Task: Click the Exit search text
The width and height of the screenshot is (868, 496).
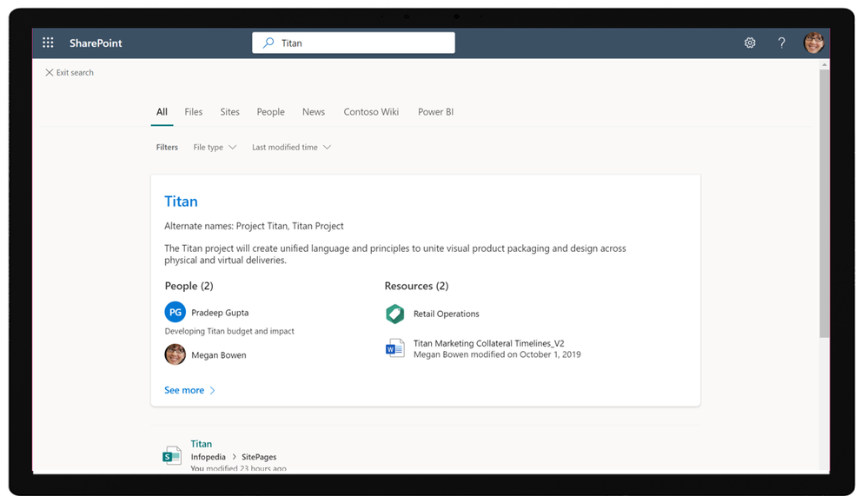Action: 75,72
